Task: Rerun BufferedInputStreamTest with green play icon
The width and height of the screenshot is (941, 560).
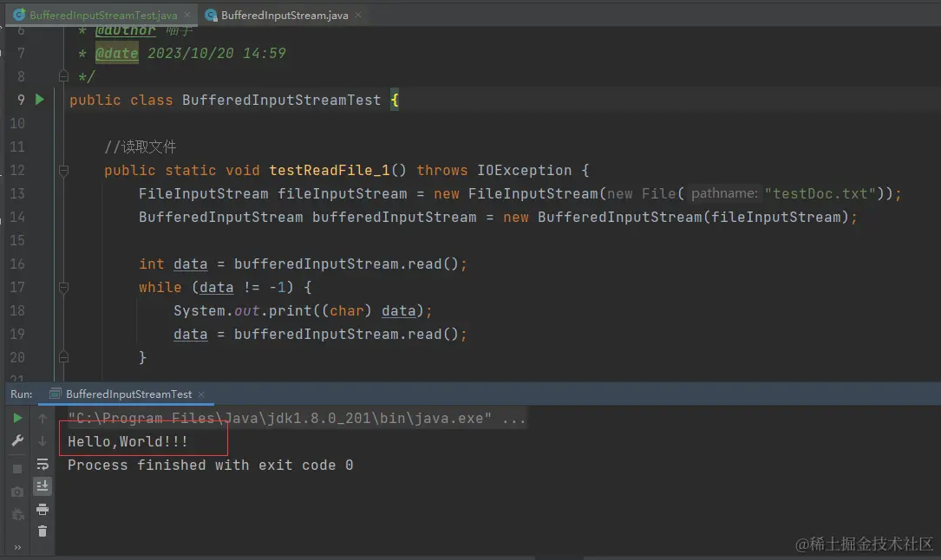Action: pos(17,418)
